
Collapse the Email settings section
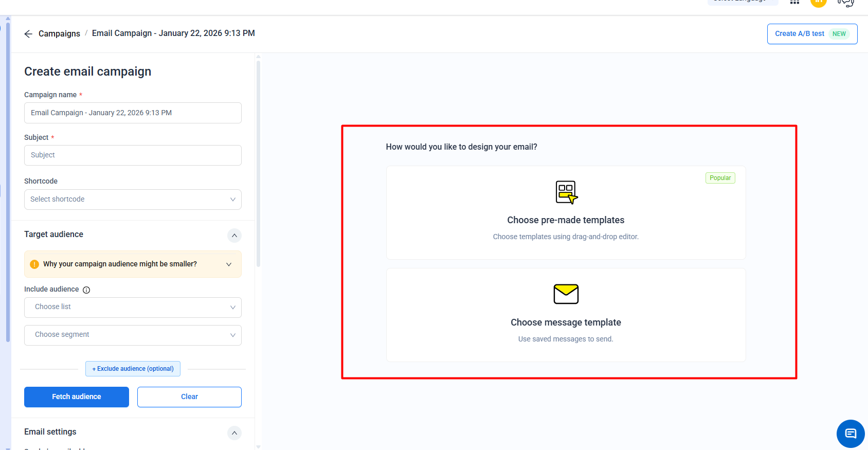coord(234,433)
